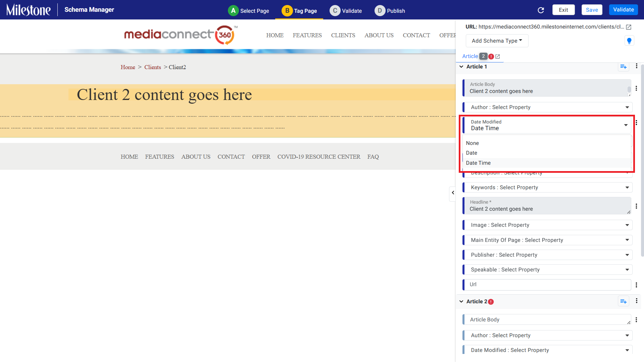Click COVID-19 RESOURCE CENTER footer link

[x=319, y=157]
